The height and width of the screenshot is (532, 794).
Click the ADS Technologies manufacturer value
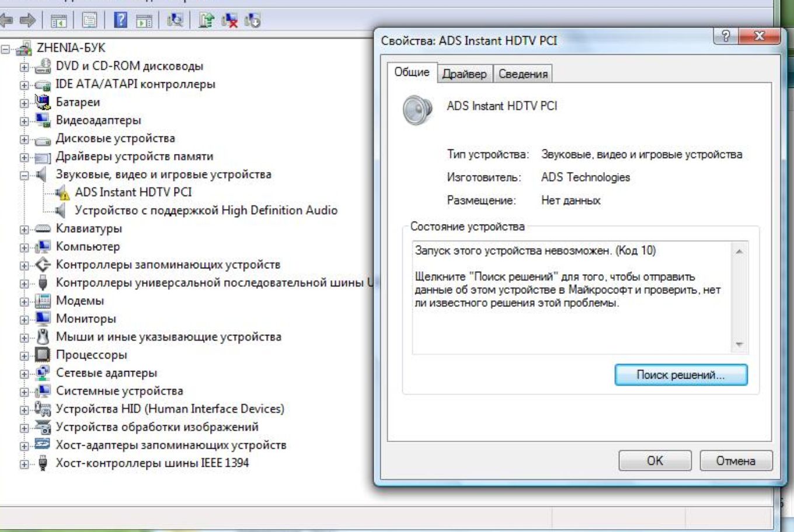coord(586,177)
